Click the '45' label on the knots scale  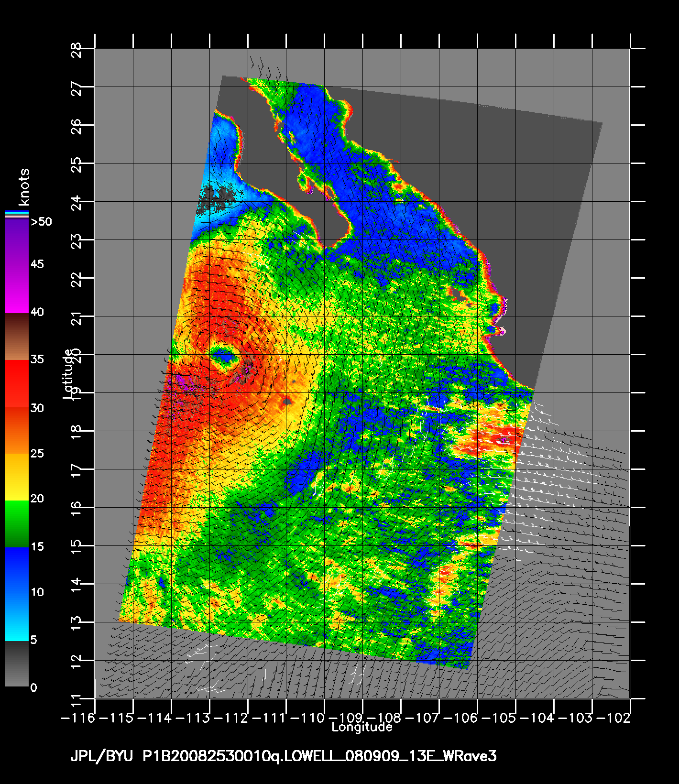point(37,264)
